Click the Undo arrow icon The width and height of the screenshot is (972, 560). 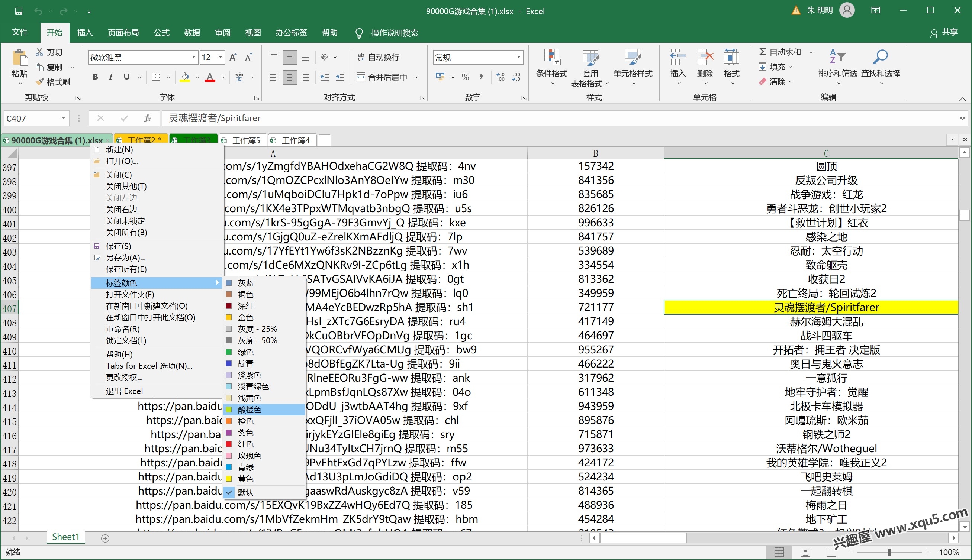tap(38, 11)
